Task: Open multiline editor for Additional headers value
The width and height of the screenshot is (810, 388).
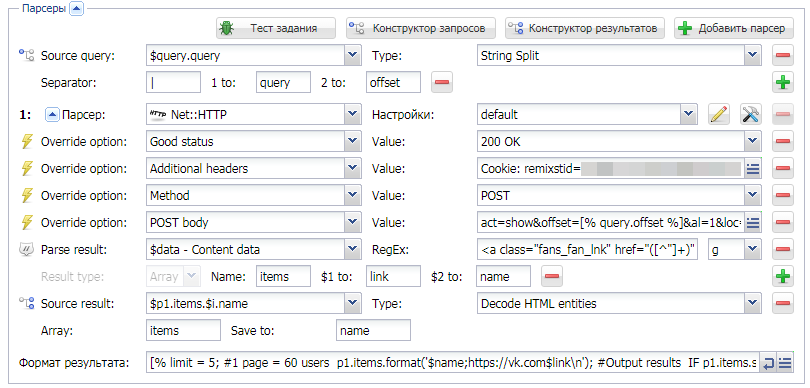Action: [754, 168]
